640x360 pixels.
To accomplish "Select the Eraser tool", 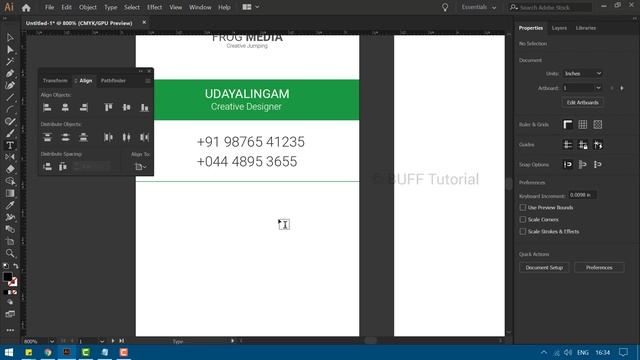I will tap(10, 169).
